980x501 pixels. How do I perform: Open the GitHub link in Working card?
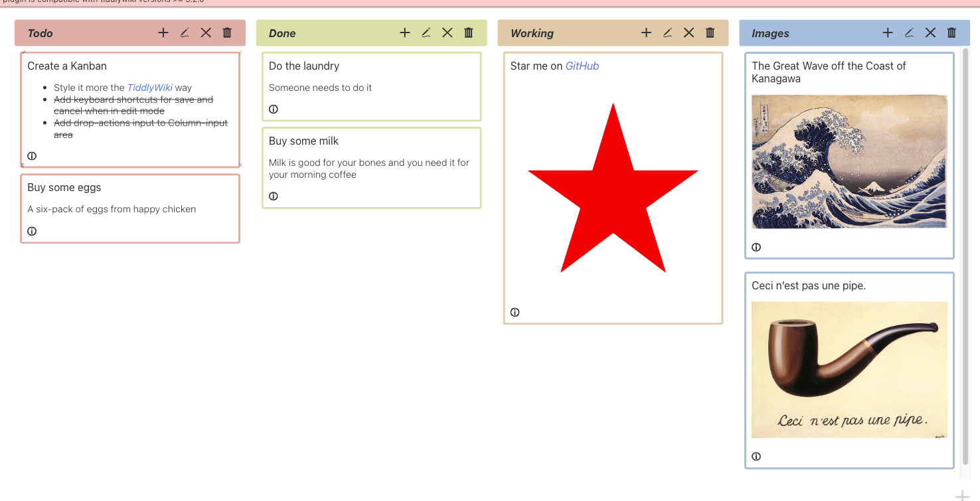click(582, 66)
